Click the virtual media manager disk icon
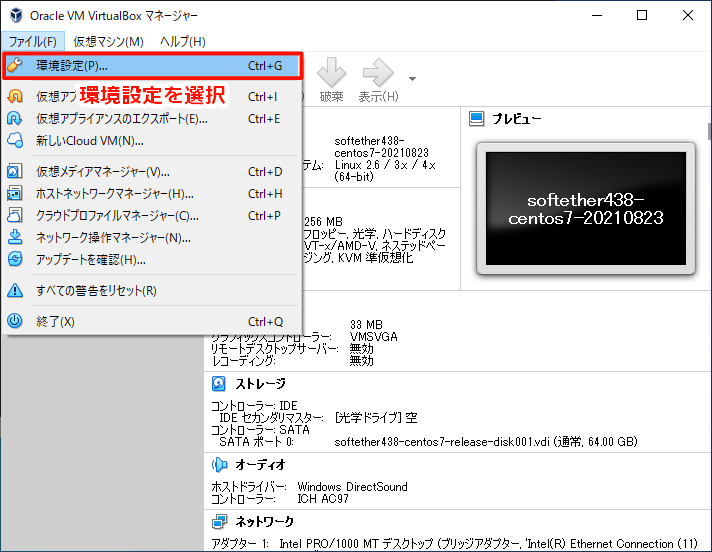712x552 pixels. point(15,171)
